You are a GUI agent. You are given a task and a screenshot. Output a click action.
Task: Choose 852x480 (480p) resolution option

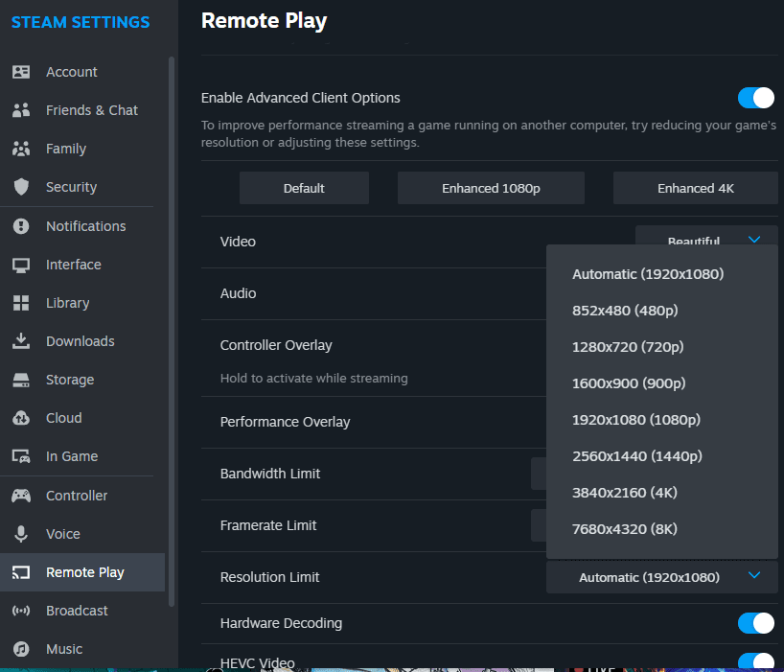662,311
